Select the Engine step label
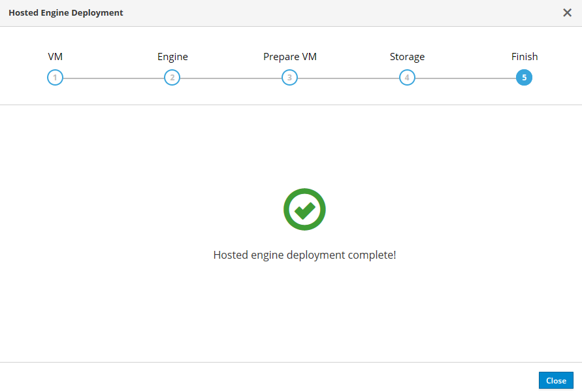Screen dimensions: 582x392 click(172, 57)
